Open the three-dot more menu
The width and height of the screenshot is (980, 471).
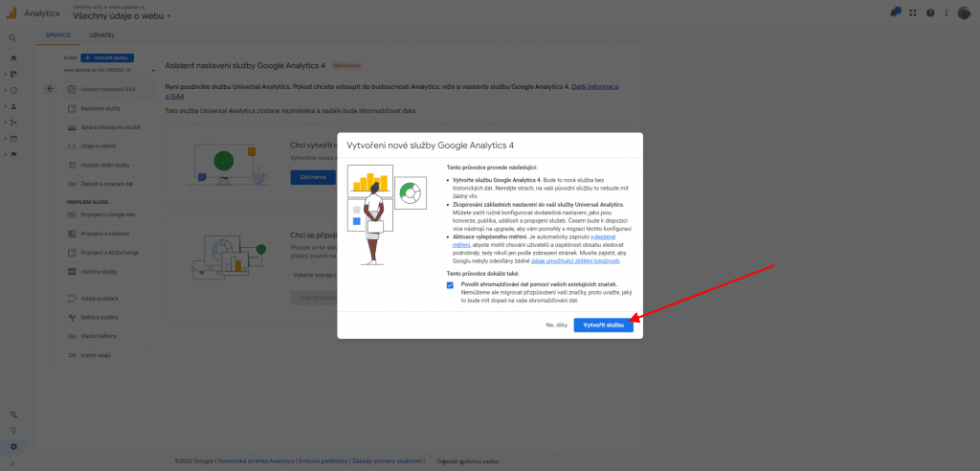947,12
